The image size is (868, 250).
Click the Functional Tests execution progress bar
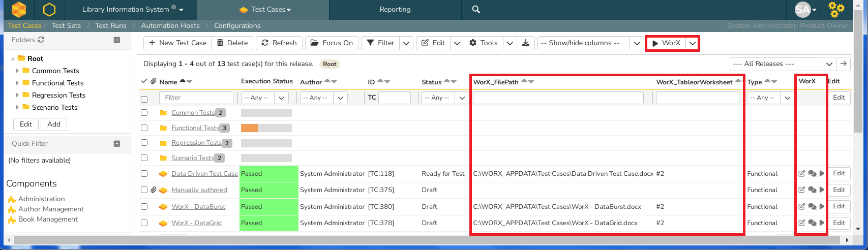(x=266, y=128)
